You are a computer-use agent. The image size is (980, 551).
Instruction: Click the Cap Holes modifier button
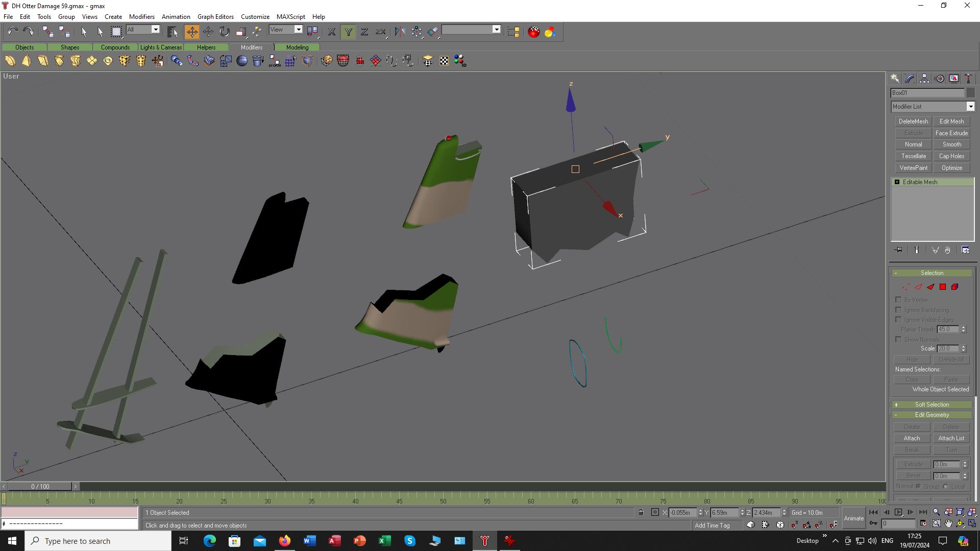tap(951, 156)
